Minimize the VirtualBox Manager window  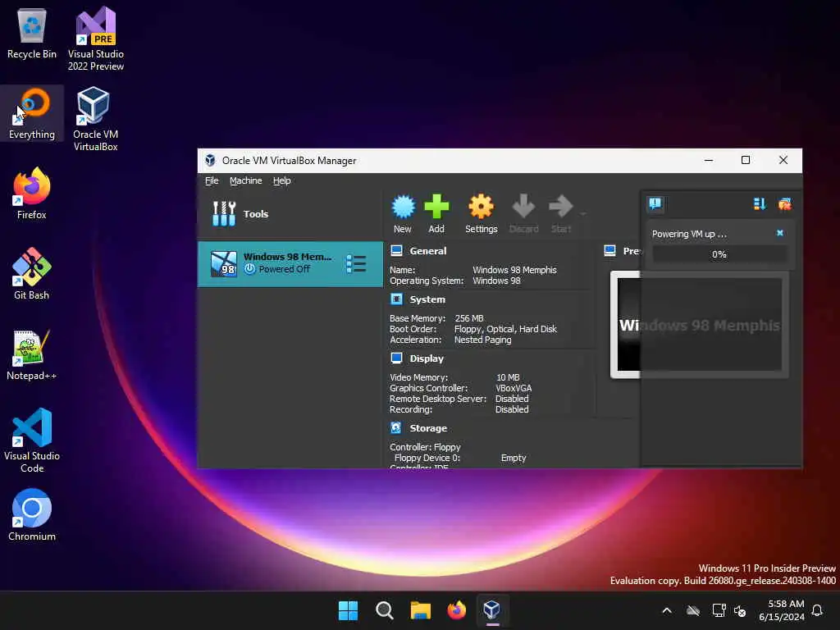[x=709, y=160]
